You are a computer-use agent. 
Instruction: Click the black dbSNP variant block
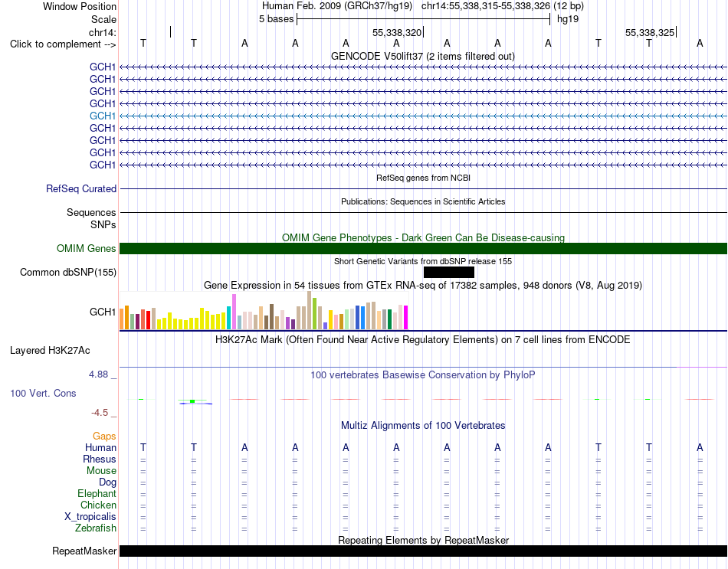449,272
